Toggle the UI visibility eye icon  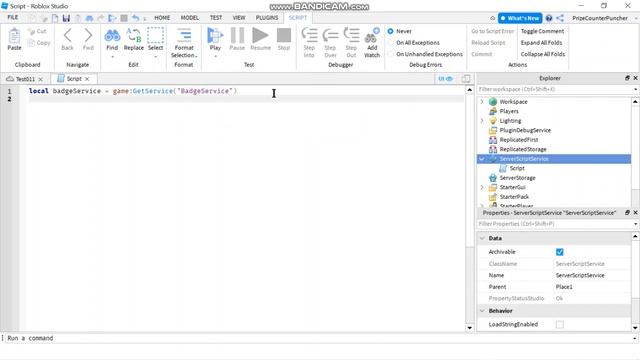coord(445,79)
